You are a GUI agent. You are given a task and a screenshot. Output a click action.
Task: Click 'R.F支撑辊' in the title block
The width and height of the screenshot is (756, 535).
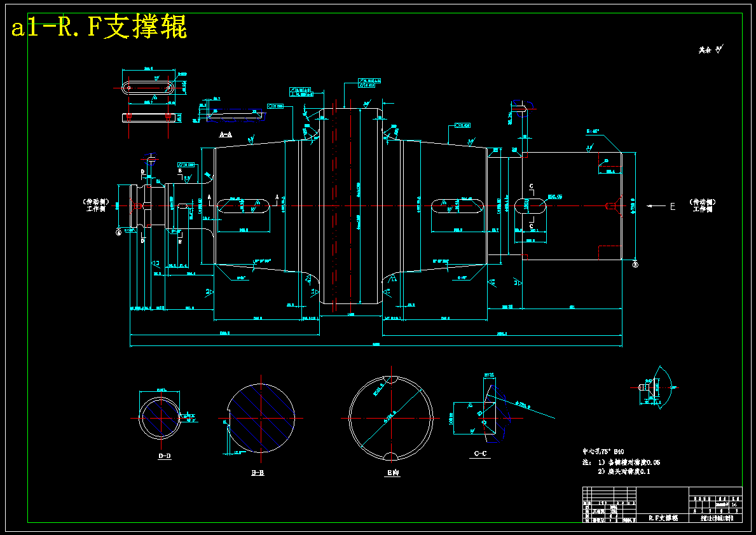663,518
